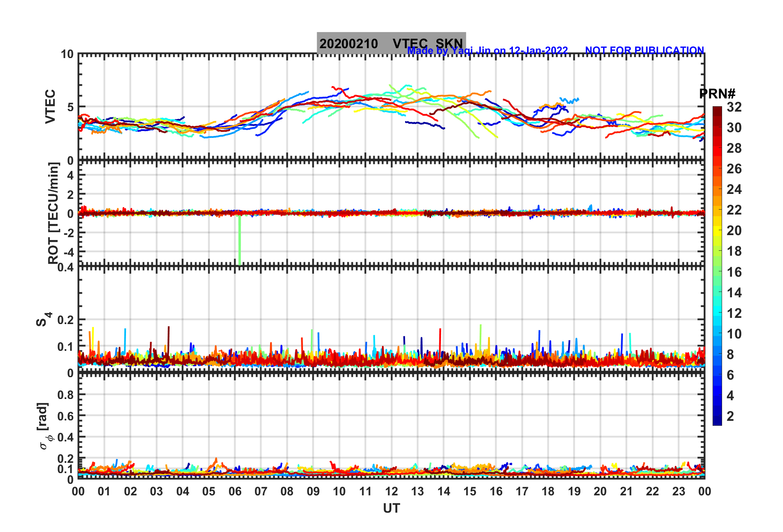Click sigma-phi axis tick label '0.8'
Viewport: 783px width, 532px height.
(65, 394)
